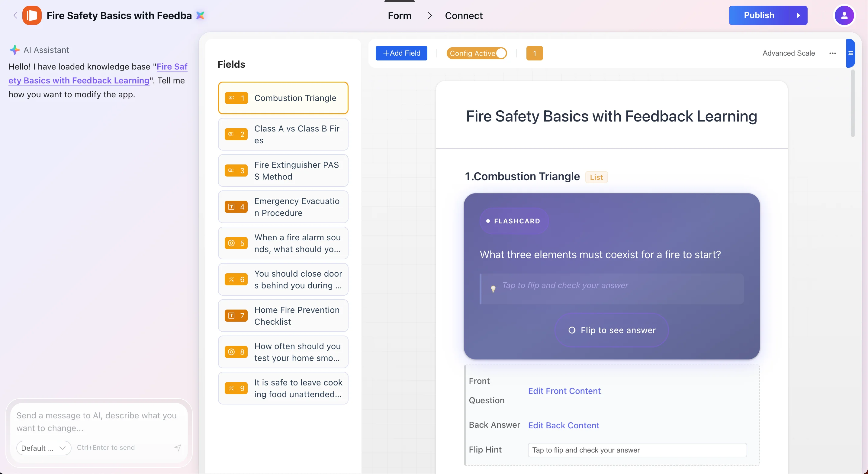Click the flashcard icon of field 2
Image resolution: width=868 pixels, height=474 pixels.
tap(231, 134)
